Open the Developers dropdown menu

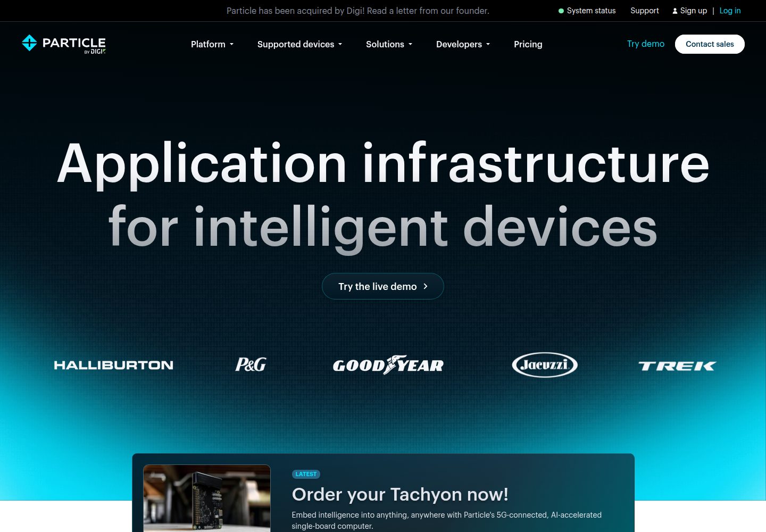(x=463, y=44)
